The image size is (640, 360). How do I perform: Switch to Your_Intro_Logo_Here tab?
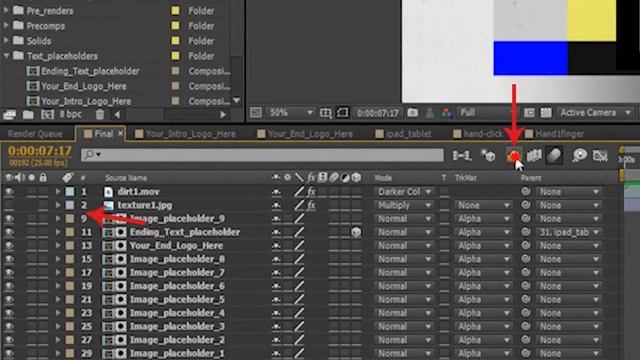coord(185,134)
